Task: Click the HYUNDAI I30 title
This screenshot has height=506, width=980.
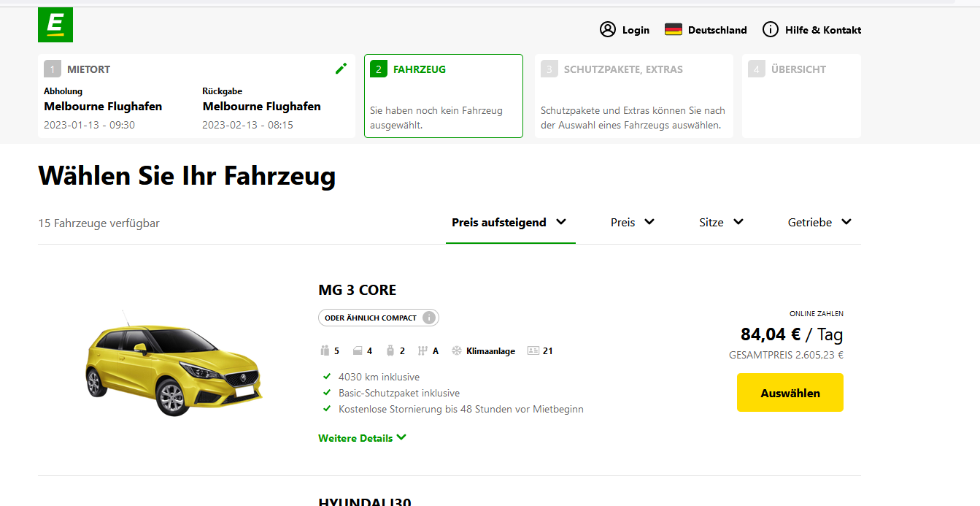Action: pyautogui.click(x=365, y=502)
